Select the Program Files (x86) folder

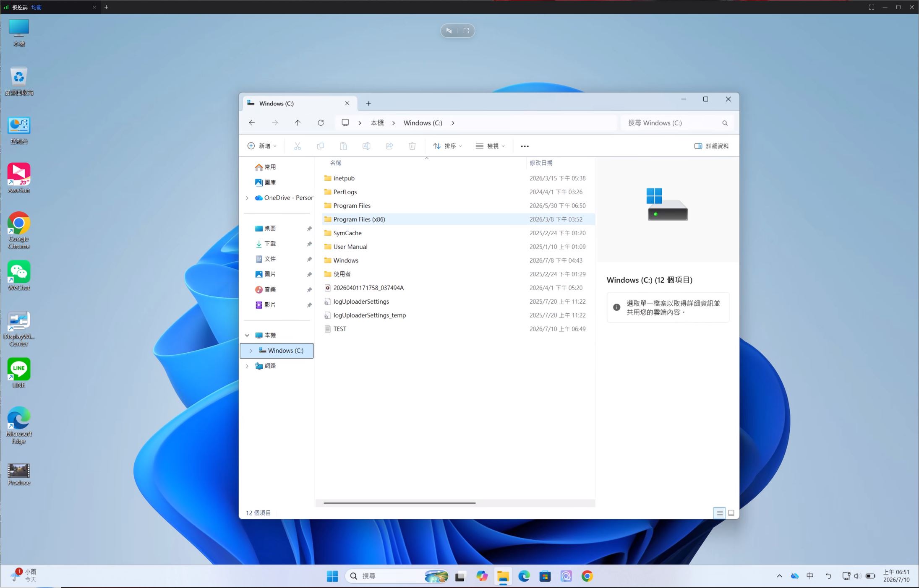pyautogui.click(x=458, y=219)
